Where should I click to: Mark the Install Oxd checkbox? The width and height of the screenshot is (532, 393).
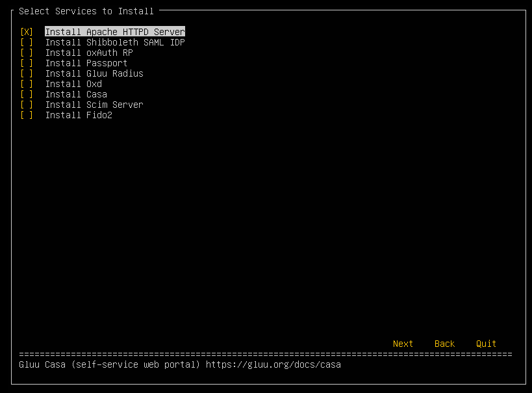click(x=27, y=84)
